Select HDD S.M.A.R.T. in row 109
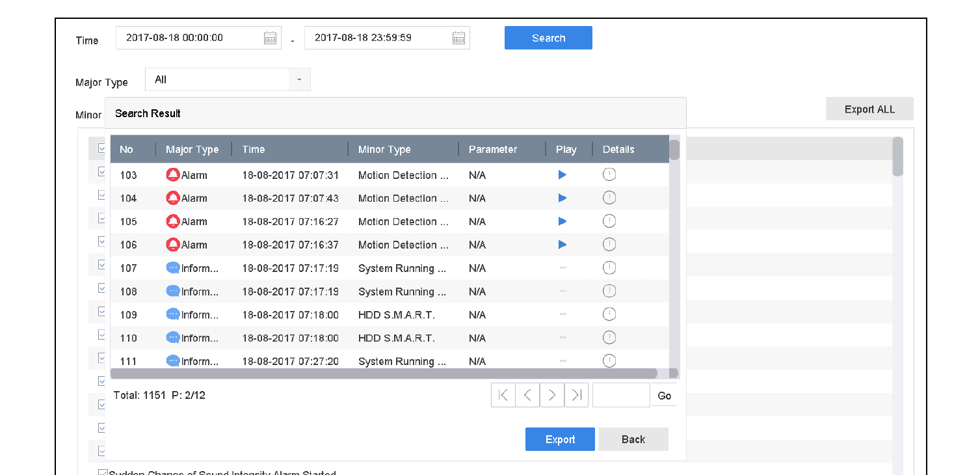The image size is (980, 475). [x=397, y=314]
